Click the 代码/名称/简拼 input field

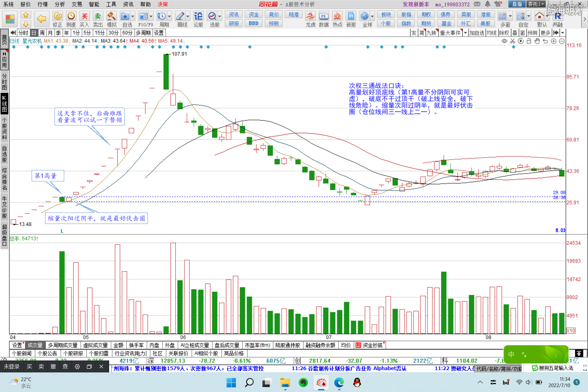click(x=499, y=369)
